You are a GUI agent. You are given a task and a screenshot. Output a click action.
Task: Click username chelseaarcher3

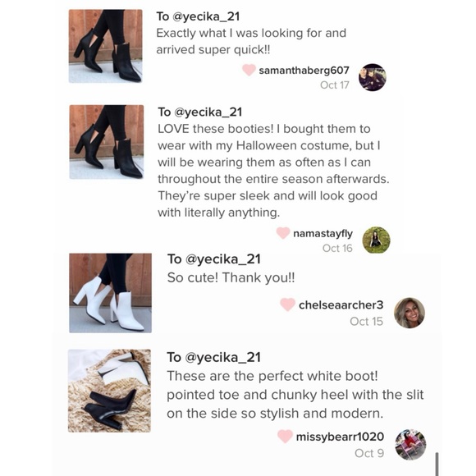(341, 304)
